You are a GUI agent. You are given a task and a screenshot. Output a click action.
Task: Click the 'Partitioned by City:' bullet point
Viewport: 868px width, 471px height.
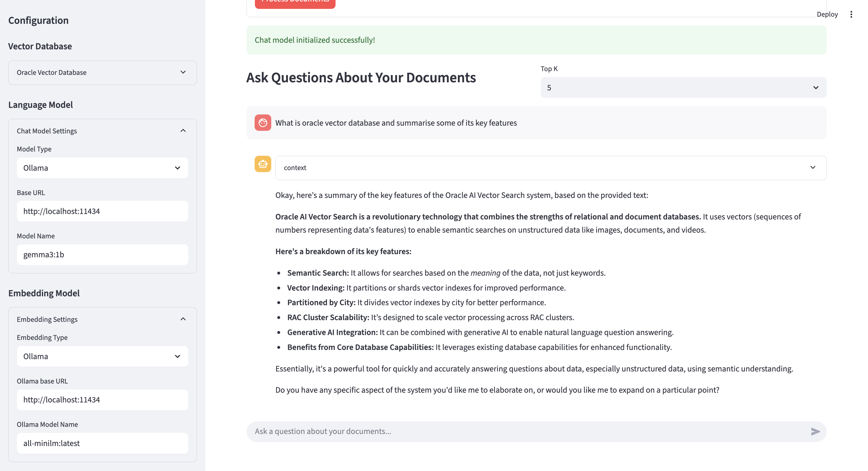tap(416, 302)
